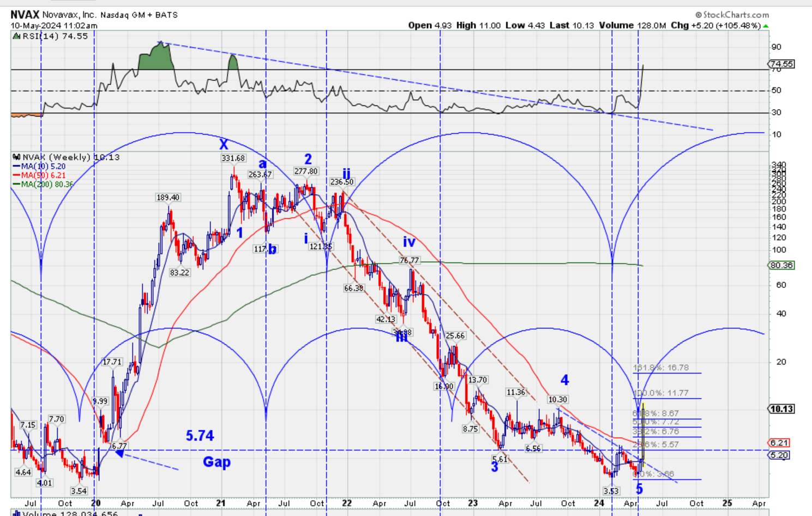Image resolution: width=812 pixels, height=516 pixels.
Task: Click the Volume 128.0M header value
Action: 633,26
